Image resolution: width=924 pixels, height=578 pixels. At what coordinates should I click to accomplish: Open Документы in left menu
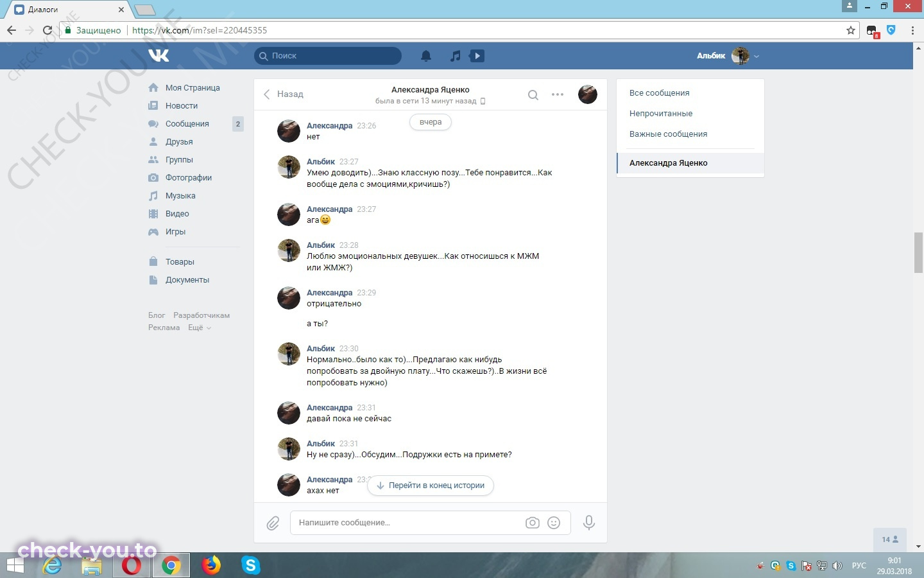click(187, 280)
